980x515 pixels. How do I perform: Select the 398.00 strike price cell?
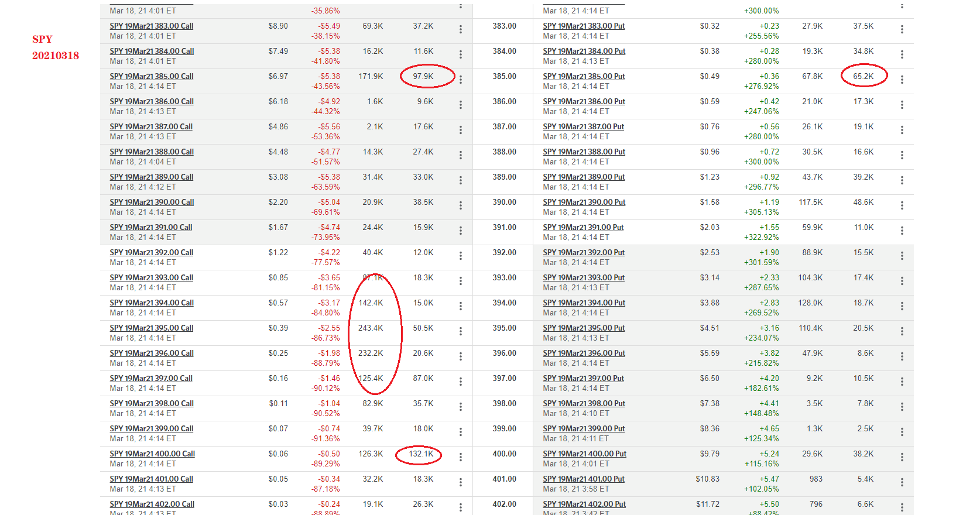(505, 404)
